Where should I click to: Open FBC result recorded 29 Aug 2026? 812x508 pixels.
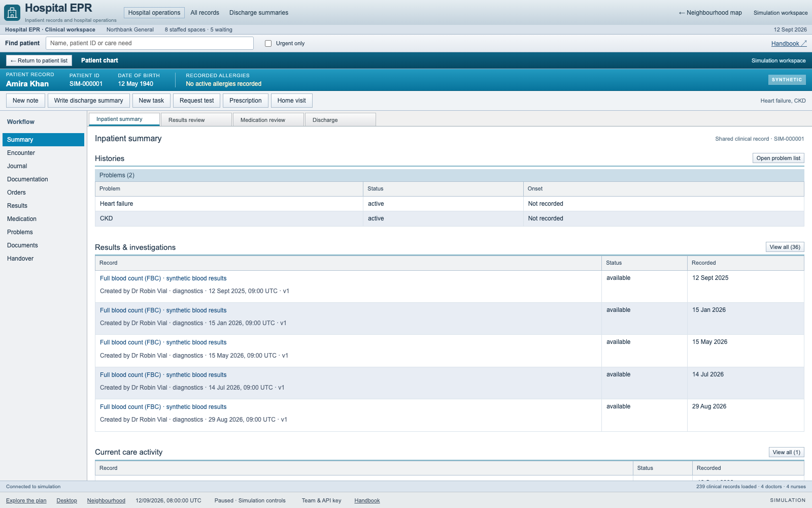[163, 407]
